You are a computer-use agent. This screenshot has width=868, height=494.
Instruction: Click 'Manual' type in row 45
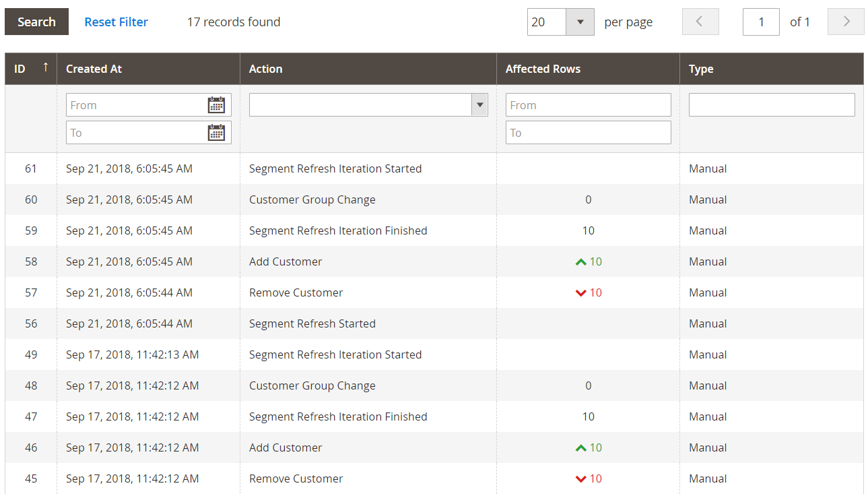708,478
